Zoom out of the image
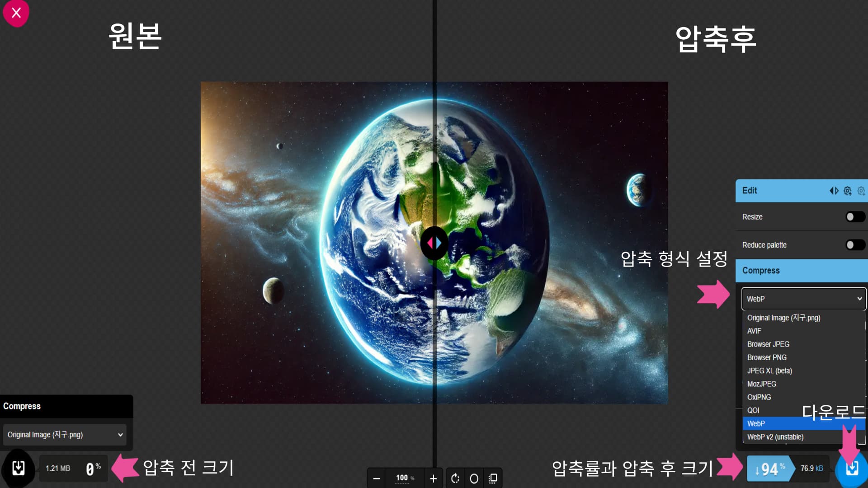The height and width of the screenshot is (488, 868). tap(376, 478)
